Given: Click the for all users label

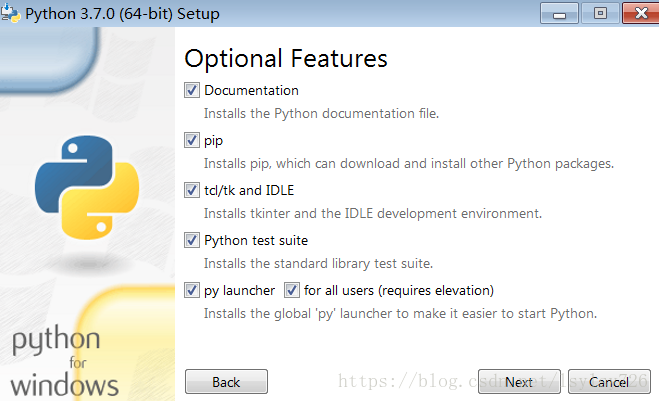Looking at the screenshot, I should (399, 290).
